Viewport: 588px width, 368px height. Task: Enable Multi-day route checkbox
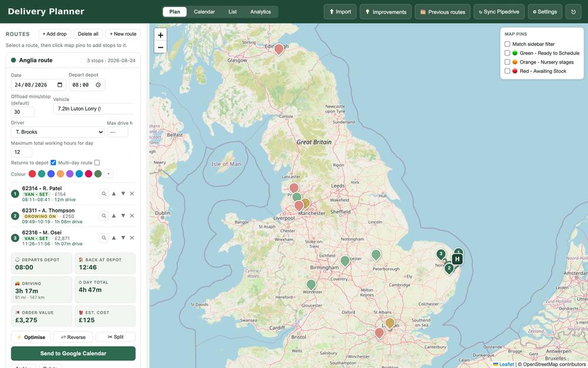coord(97,163)
